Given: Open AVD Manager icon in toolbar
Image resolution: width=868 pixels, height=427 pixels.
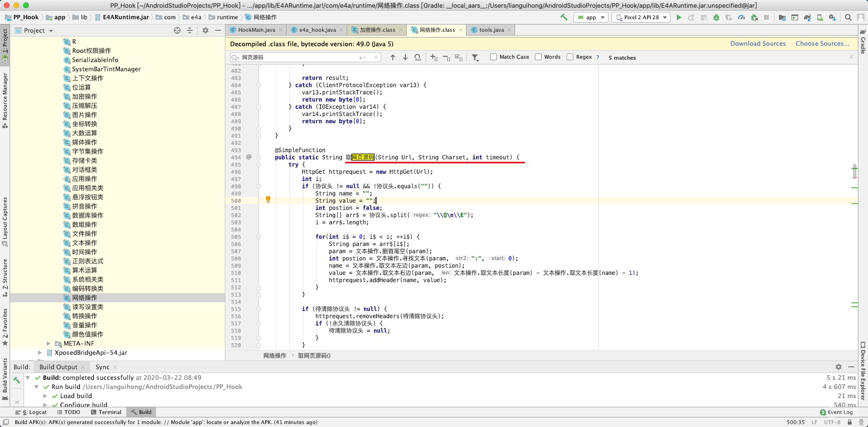Looking at the screenshot, I should tap(820, 17).
